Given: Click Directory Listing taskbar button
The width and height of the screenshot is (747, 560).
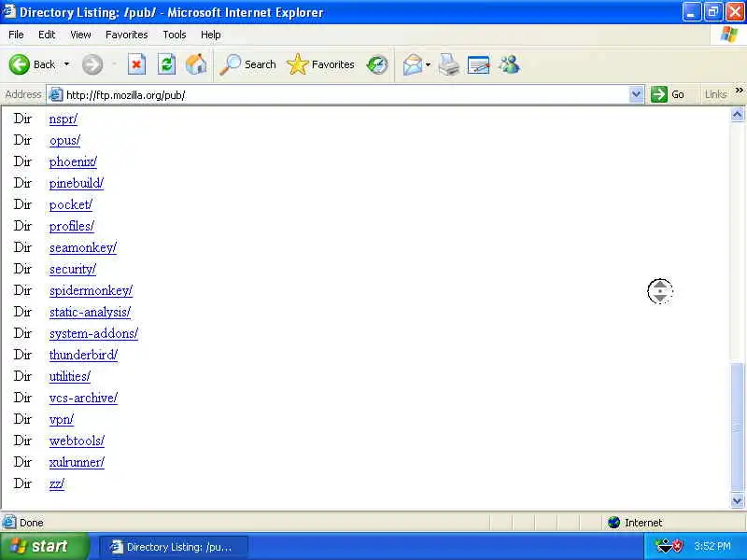Looking at the screenshot, I should pyautogui.click(x=173, y=547).
